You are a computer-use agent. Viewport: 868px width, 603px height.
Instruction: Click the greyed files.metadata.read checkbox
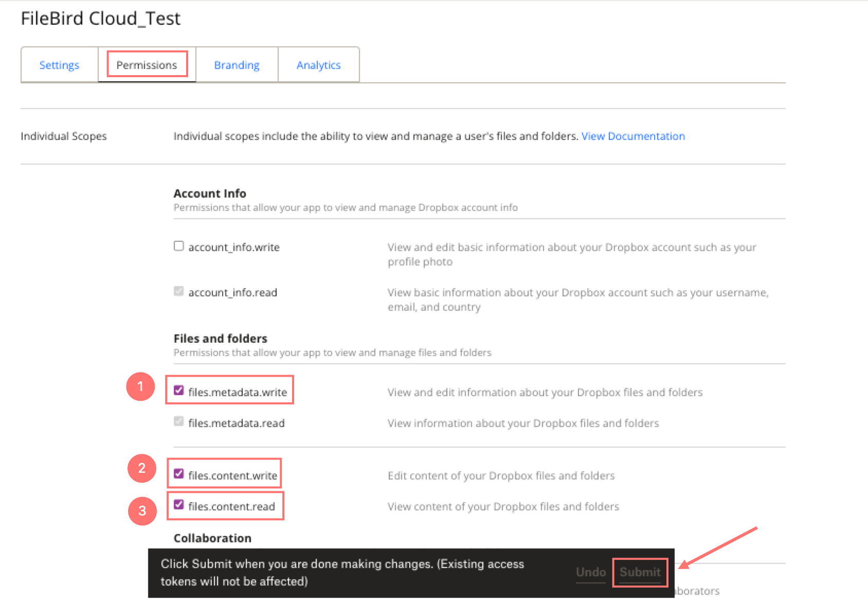tap(179, 422)
